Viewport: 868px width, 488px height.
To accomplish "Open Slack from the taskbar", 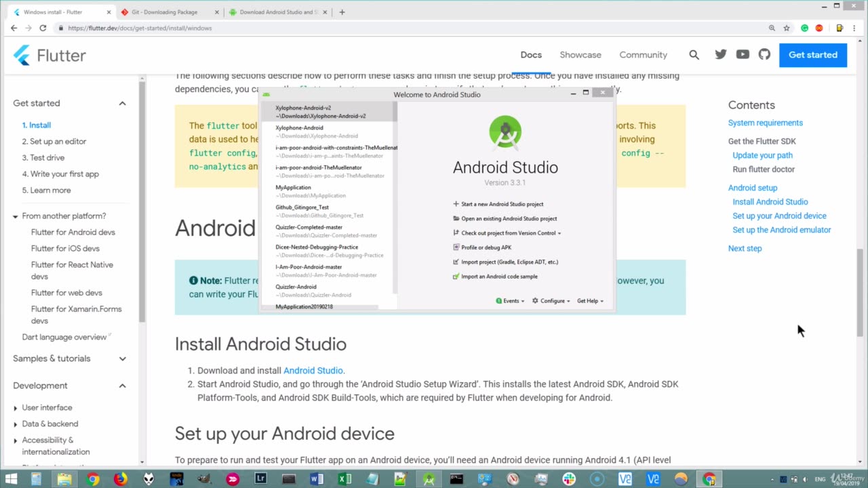I will coord(568,479).
